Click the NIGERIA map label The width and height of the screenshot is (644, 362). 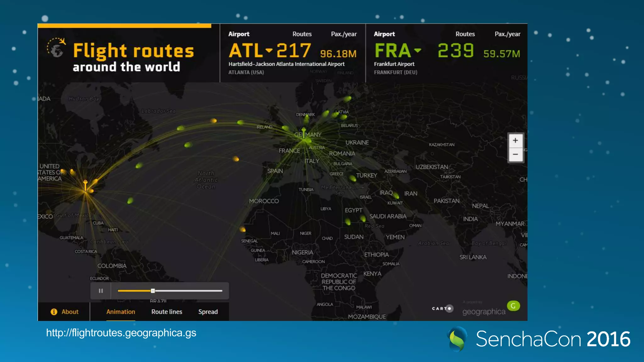[x=302, y=252]
